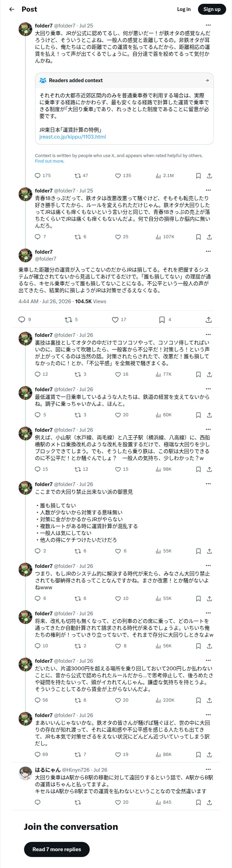Image resolution: width=232 pixels, height=868 pixels.
Task: Open the more options on はるにゃん's reply
Action: (x=208, y=769)
